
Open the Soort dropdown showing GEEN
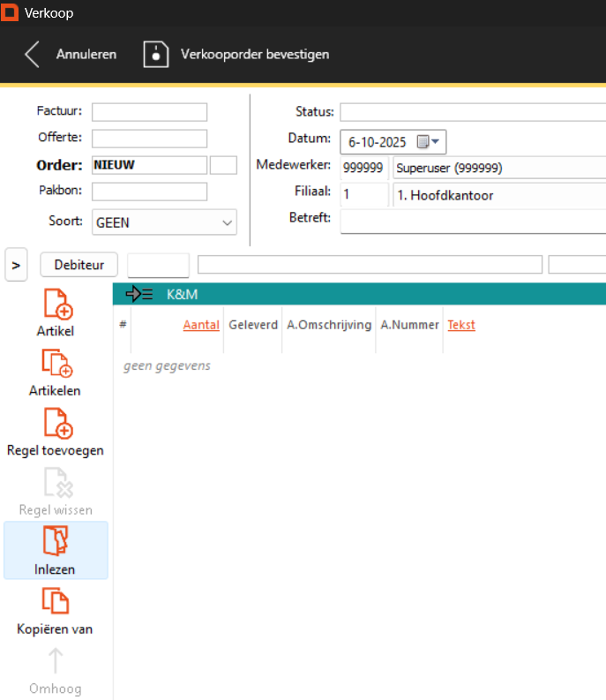[164, 222]
